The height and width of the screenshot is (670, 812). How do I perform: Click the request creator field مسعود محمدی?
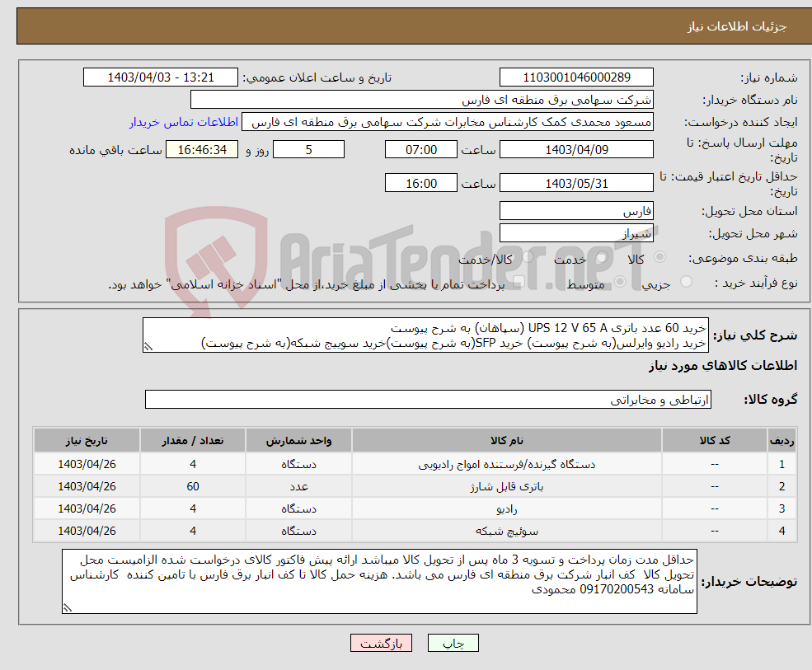click(448, 122)
